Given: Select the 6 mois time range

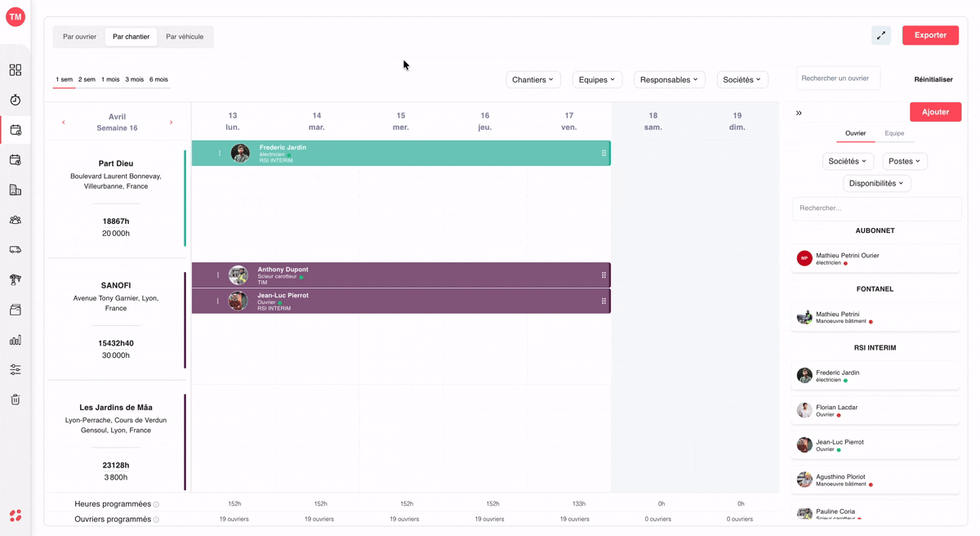Looking at the screenshot, I should tap(158, 79).
